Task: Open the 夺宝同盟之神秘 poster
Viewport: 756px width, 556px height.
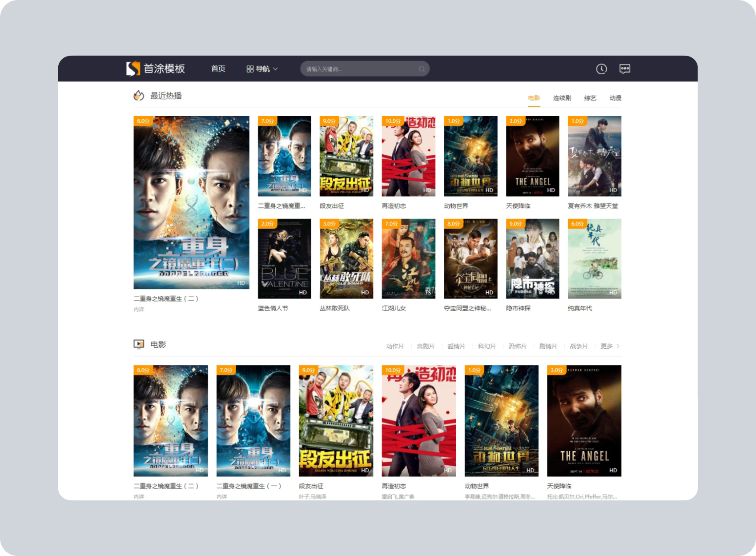Action: pyautogui.click(x=470, y=258)
